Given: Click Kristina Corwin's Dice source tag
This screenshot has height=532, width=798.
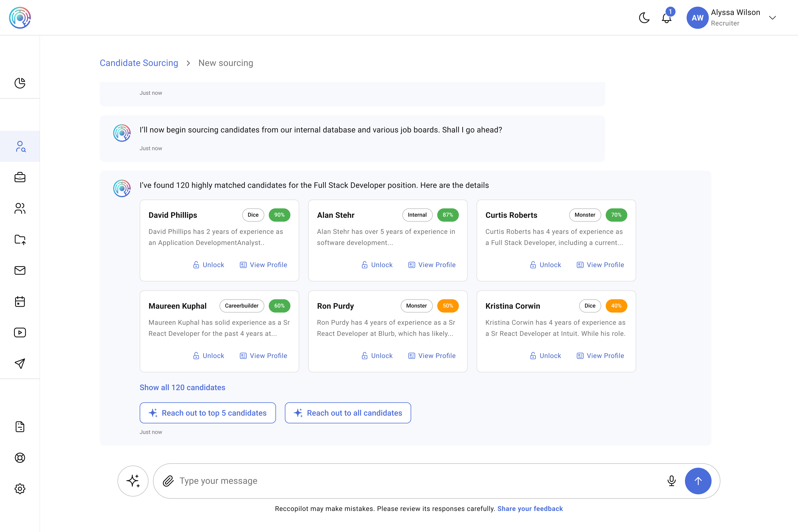Looking at the screenshot, I should [590, 306].
